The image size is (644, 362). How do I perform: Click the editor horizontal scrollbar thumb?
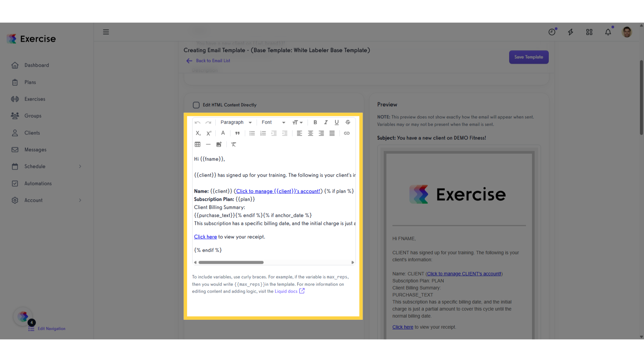tap(231, 262)
